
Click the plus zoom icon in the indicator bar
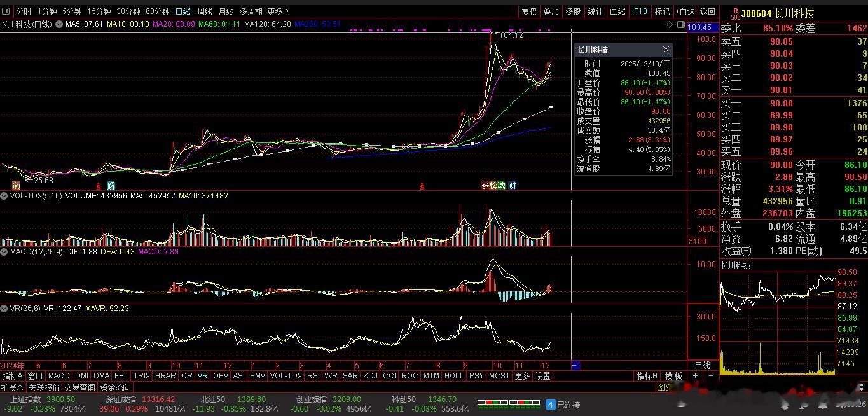pos(695,376)
